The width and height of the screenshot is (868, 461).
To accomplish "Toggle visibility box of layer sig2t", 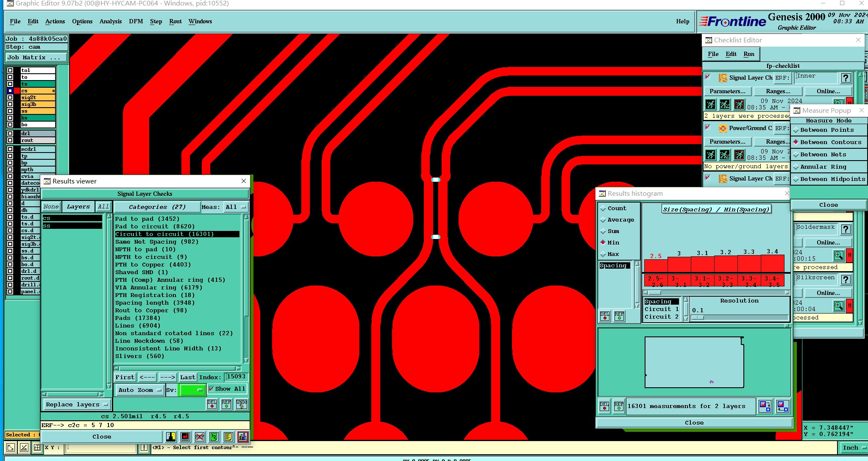I will pos(10,97).
